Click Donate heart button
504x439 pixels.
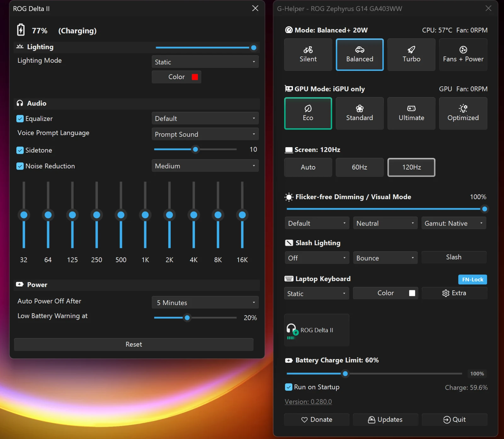point(317,419)
